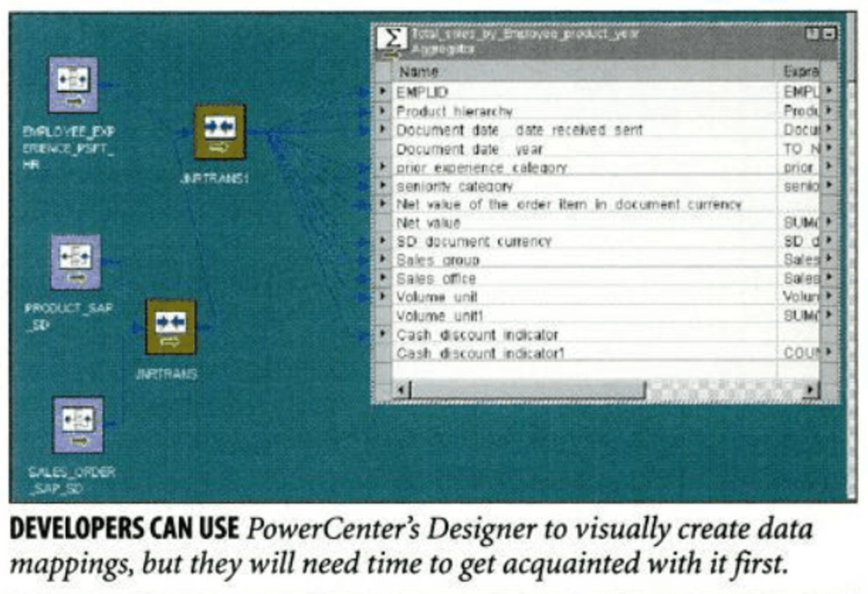Select the SALES_ORDER_SAP_SD source icon
868x594 pixels.
tap(78, 425)
